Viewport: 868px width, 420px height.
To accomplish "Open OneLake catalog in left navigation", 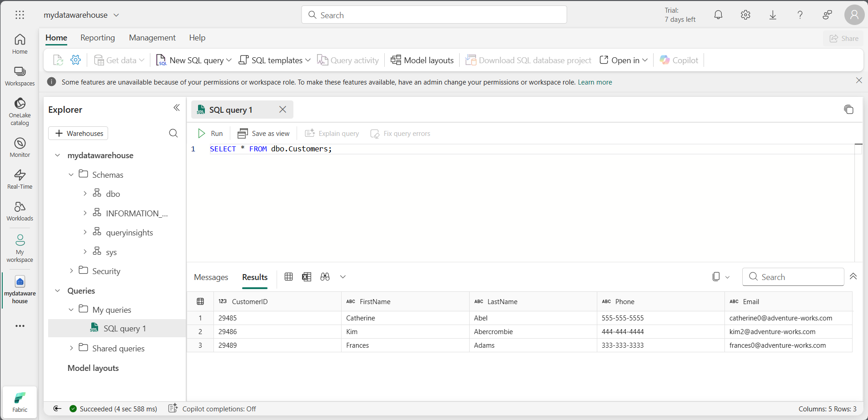I will coord(20,111).
